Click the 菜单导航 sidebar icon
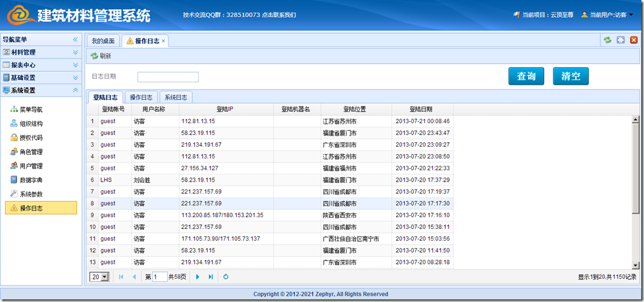644x302 pixels. [x=14, y=110]
